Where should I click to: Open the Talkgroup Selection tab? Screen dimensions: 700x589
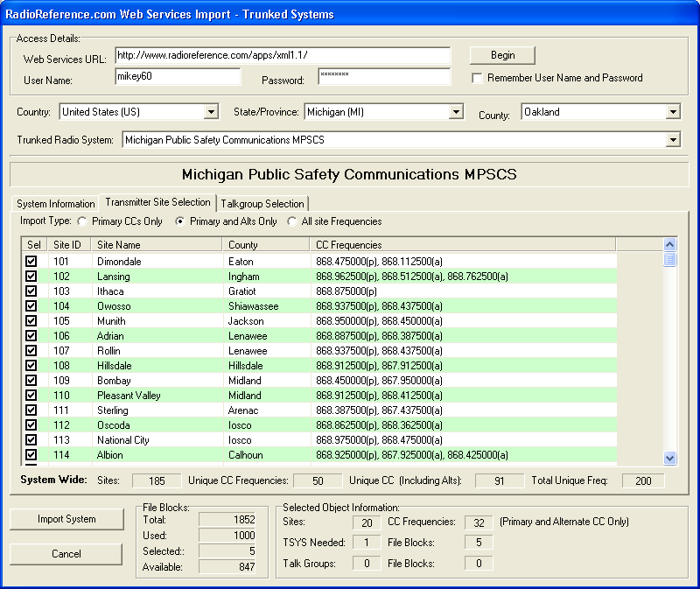click(262, 204)
